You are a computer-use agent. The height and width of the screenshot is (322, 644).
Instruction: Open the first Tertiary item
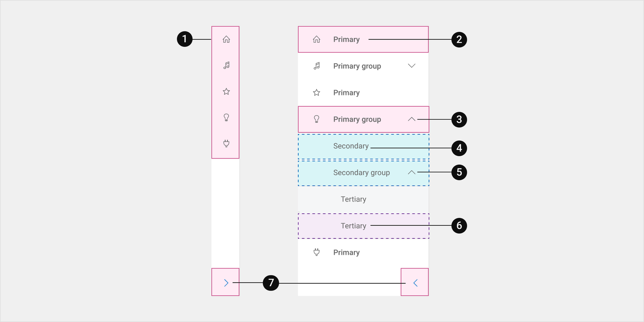363,199
